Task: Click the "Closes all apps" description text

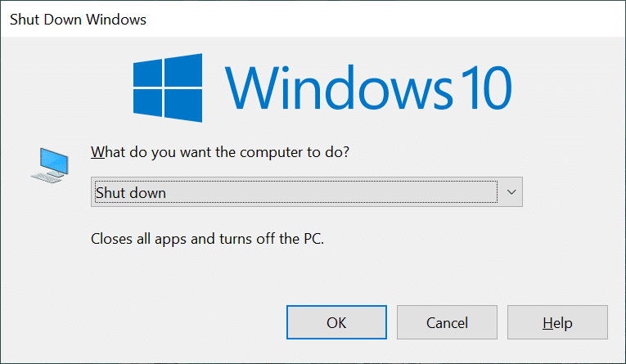Action: pos(207,239)
